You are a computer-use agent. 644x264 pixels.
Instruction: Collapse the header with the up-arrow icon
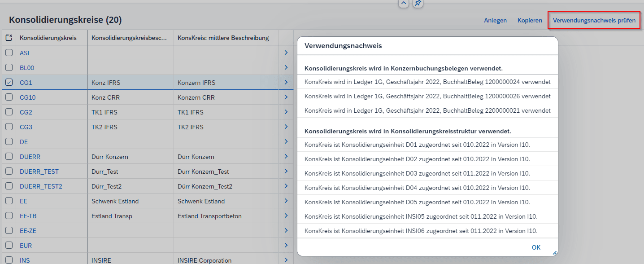click(404, 3)
